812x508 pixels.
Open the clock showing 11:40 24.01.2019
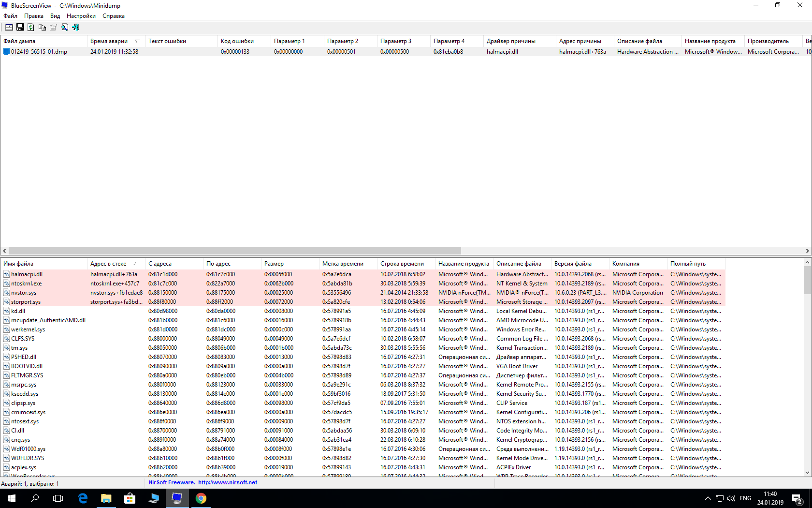(x=770, y=498)
